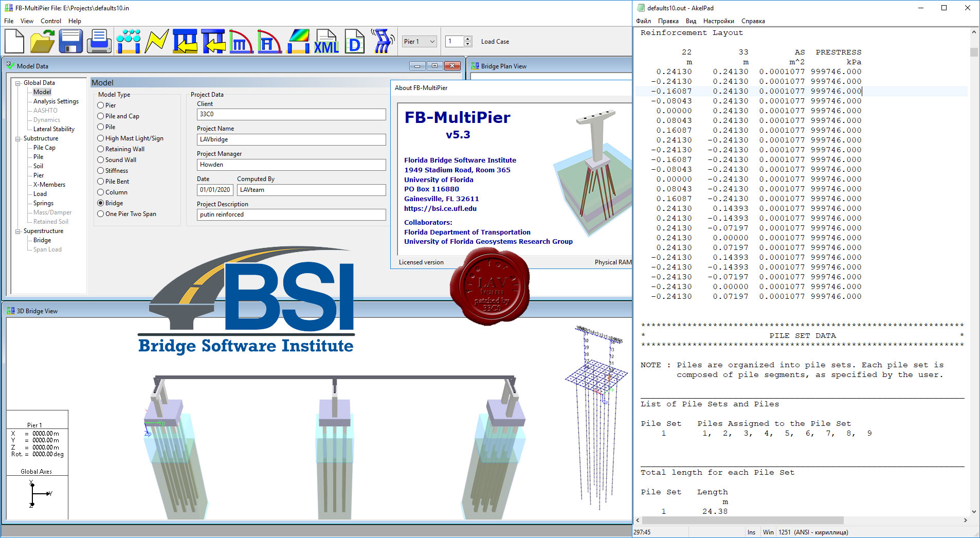Click Bridge Plan View panel icon
980x538 pixels.
[475, 66]
